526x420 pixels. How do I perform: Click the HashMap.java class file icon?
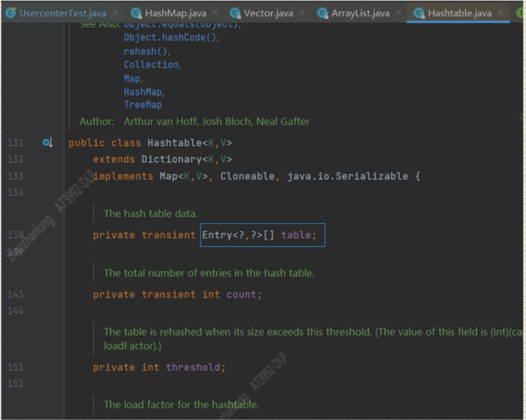136,13
